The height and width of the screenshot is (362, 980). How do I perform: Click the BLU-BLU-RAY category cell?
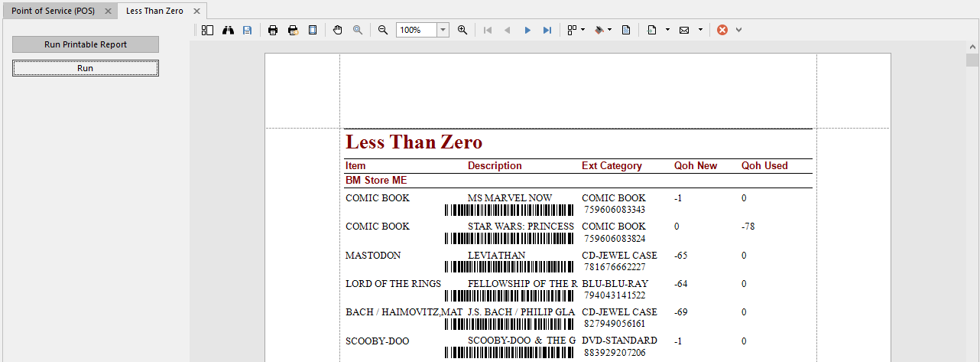[615, 284]
